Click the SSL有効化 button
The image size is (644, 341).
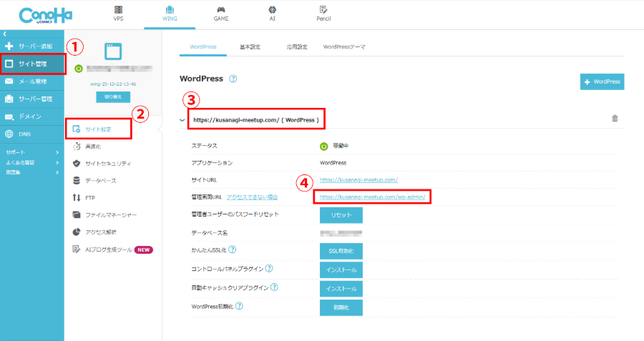pos(341,251)
